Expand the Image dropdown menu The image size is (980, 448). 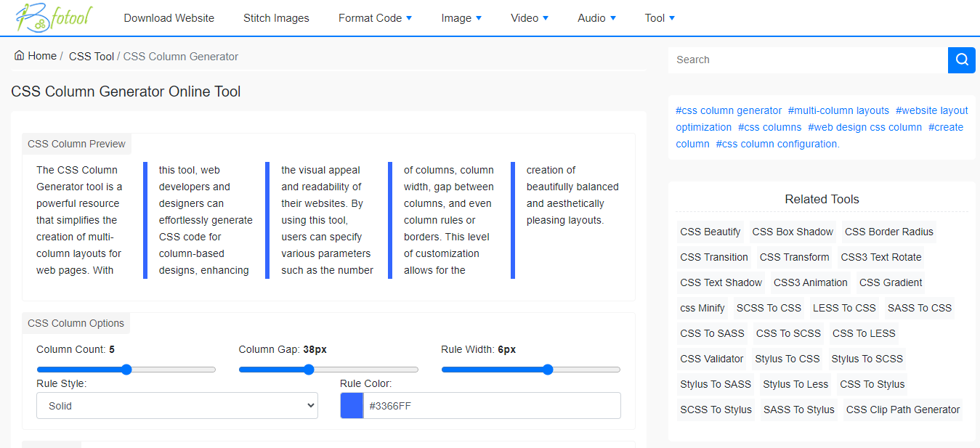(461, 17)
